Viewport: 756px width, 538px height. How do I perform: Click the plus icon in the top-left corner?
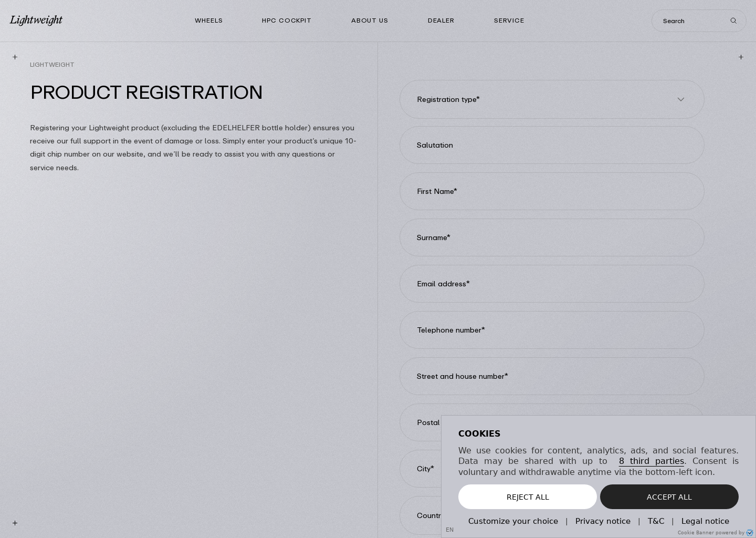15,57
